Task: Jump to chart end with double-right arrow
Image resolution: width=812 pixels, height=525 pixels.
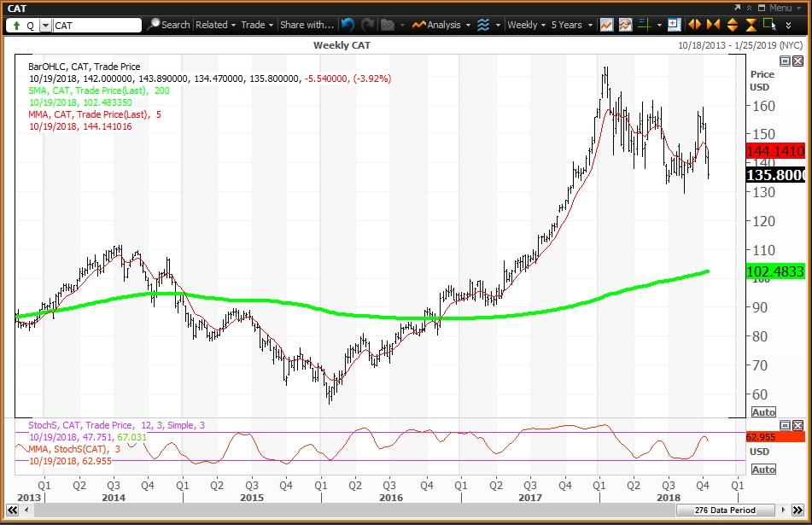Action: 798,510
